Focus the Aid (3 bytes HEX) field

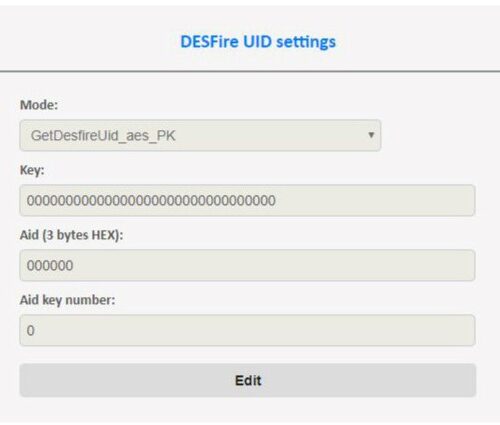coord(247,265)
